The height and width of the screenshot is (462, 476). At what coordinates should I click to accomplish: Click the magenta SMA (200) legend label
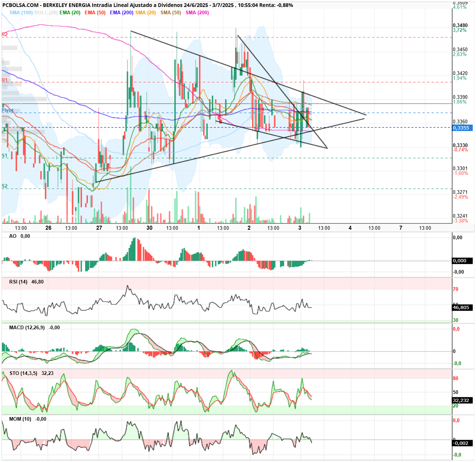(x=197, y=12)
